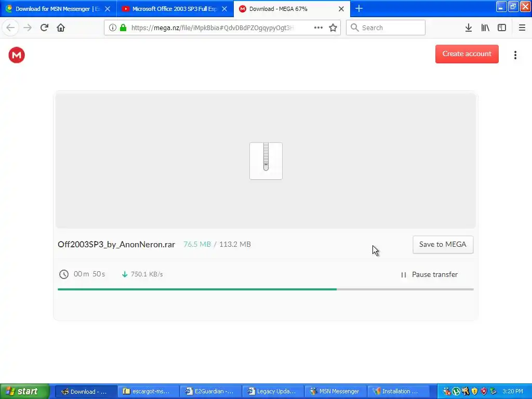Switch to Download for MSN Messenger tab
The height and width of the screenshot is (399, 532).
[58, 9]
